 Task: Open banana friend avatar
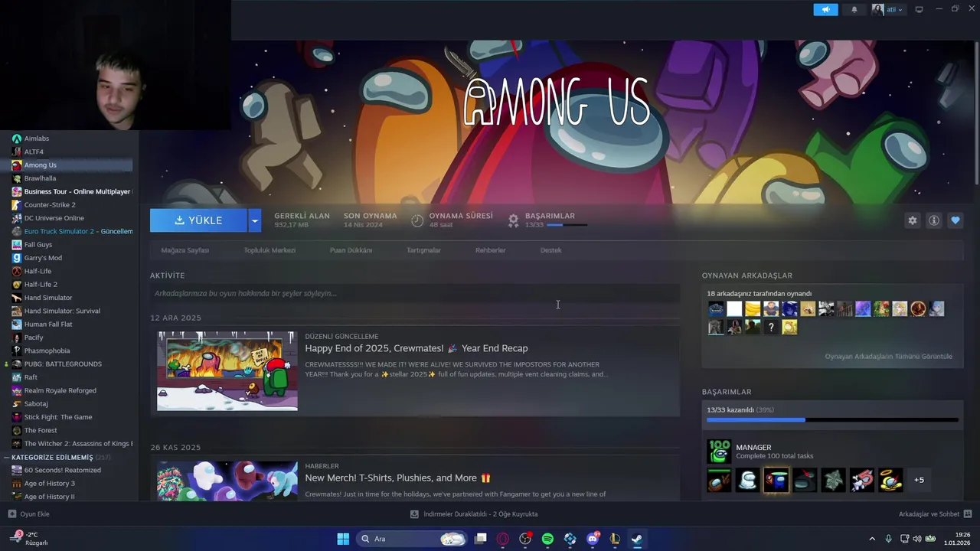tap(753, 308)
